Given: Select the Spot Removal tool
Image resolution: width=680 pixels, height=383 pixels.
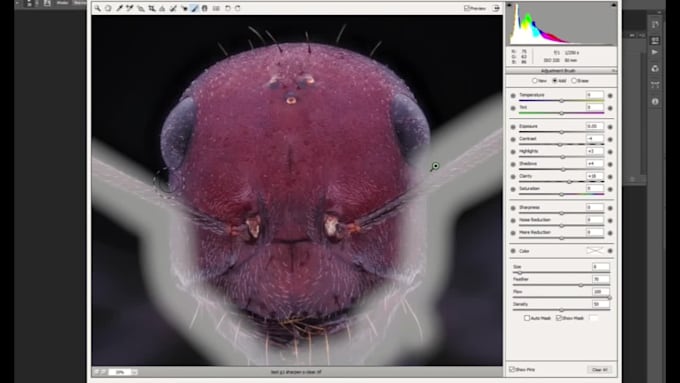Looking at the screenshot, I should [173, 8].
